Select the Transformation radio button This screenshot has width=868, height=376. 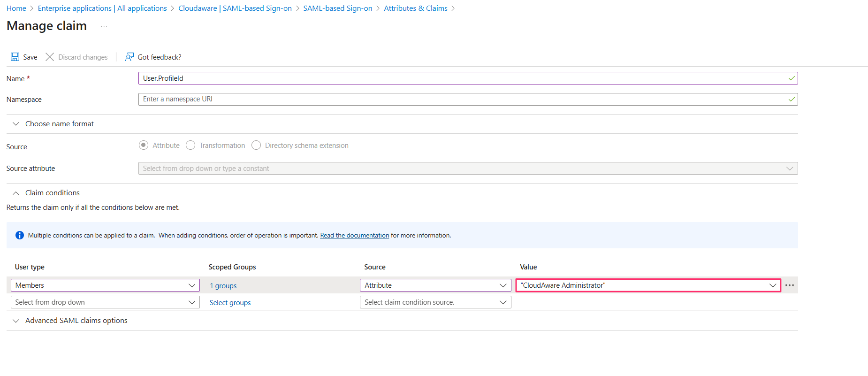190,146
